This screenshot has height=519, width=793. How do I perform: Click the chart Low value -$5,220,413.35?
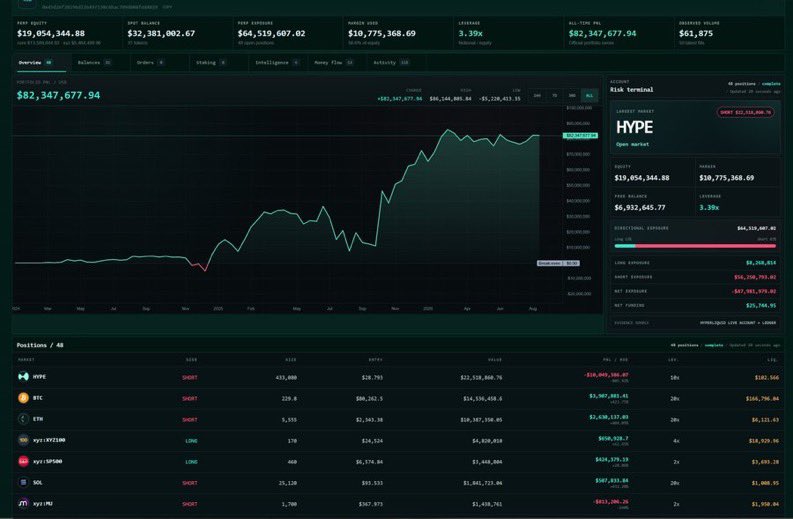499,99
